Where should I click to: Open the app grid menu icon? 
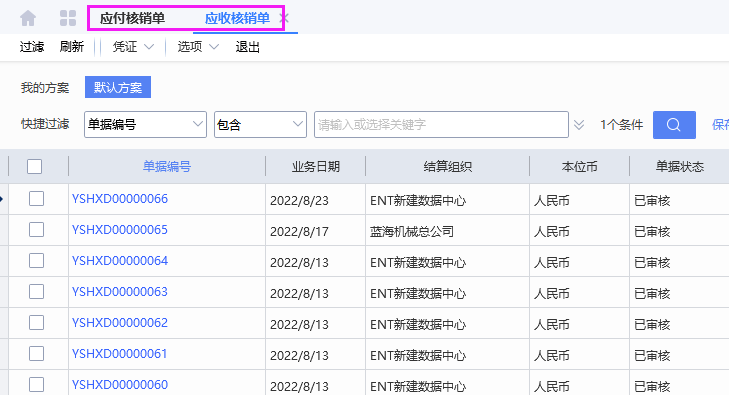click(x=68, y=18)
